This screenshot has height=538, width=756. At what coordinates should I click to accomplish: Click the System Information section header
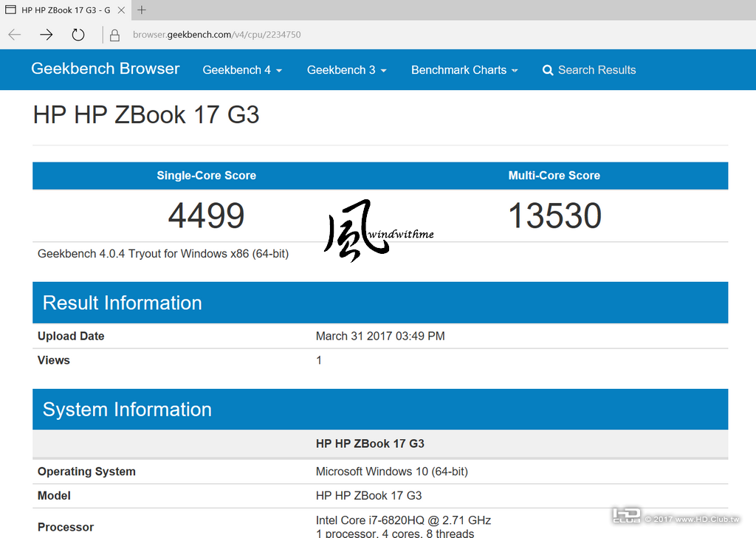coord(380,410)
